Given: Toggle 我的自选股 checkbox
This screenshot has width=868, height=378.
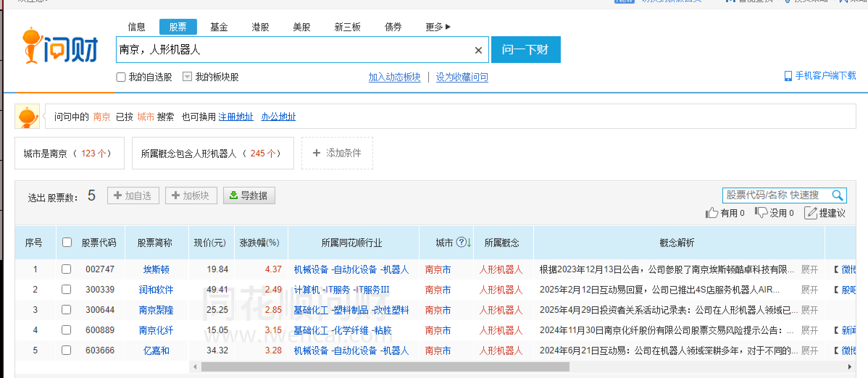Looking at the screenshot, I should click(x=121, y=77).
